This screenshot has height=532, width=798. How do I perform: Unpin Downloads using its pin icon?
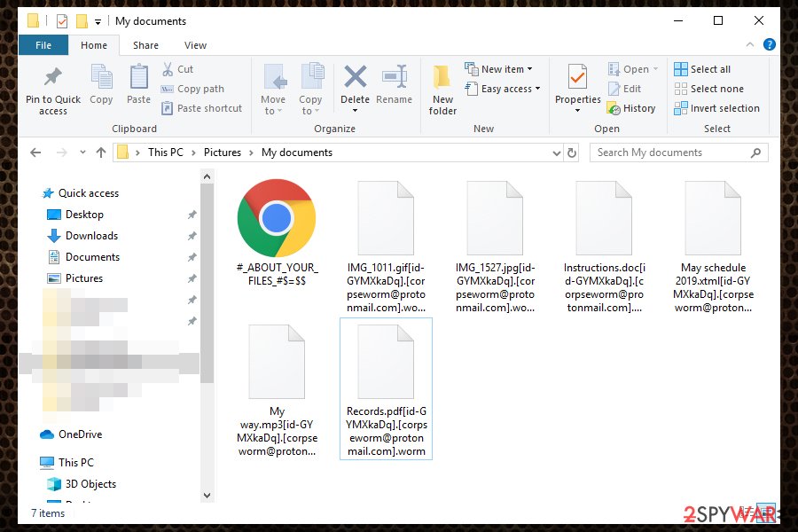(192, 236)
